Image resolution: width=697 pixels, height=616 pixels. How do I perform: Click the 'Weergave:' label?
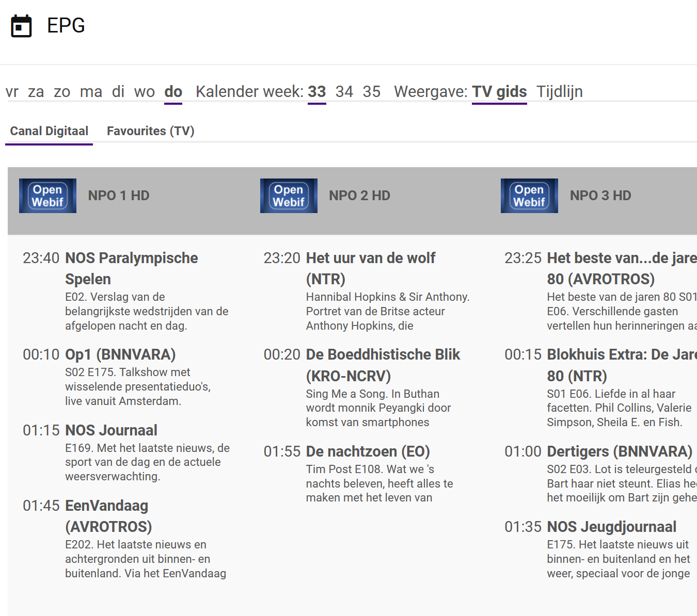coord(431,92)
